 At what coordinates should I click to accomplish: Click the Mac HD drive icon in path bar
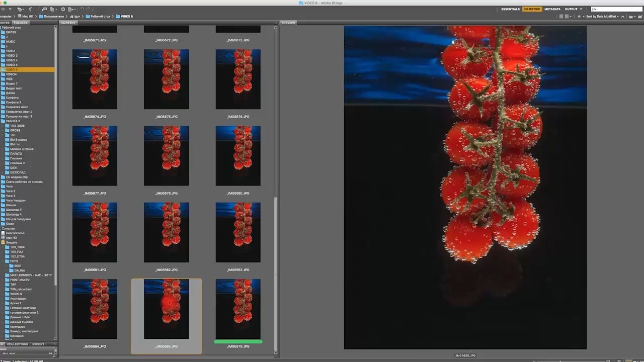coord(19,16)
